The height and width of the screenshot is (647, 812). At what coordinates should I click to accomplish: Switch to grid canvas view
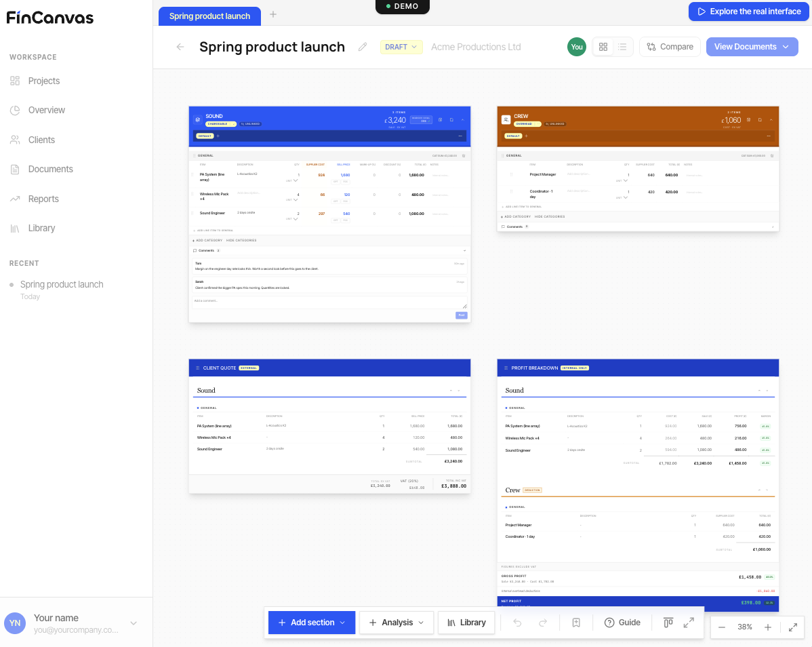click(x=603, y=47)
